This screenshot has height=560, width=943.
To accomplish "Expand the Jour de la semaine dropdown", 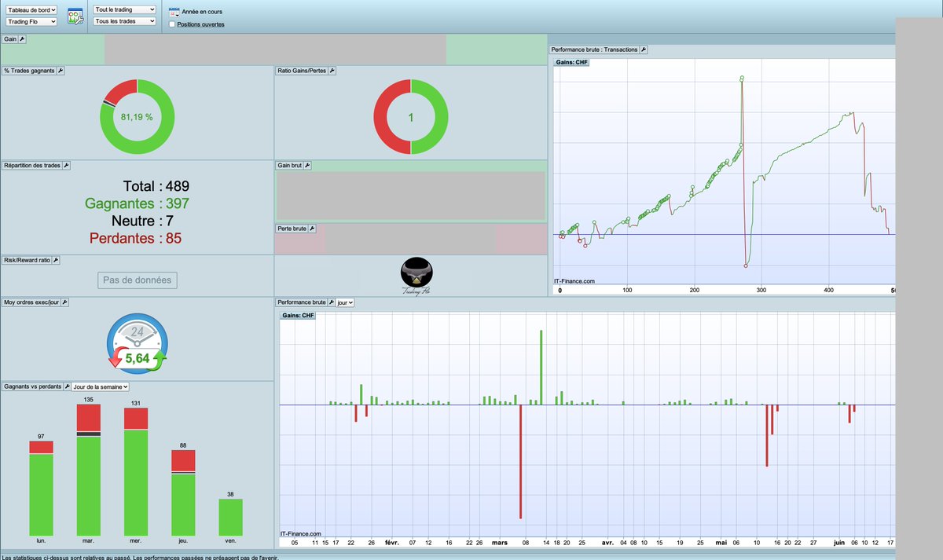I will click(x=101, y=386).
